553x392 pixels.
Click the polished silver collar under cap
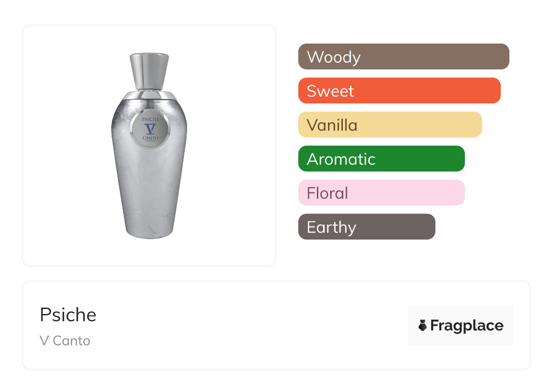pos(149,95)
